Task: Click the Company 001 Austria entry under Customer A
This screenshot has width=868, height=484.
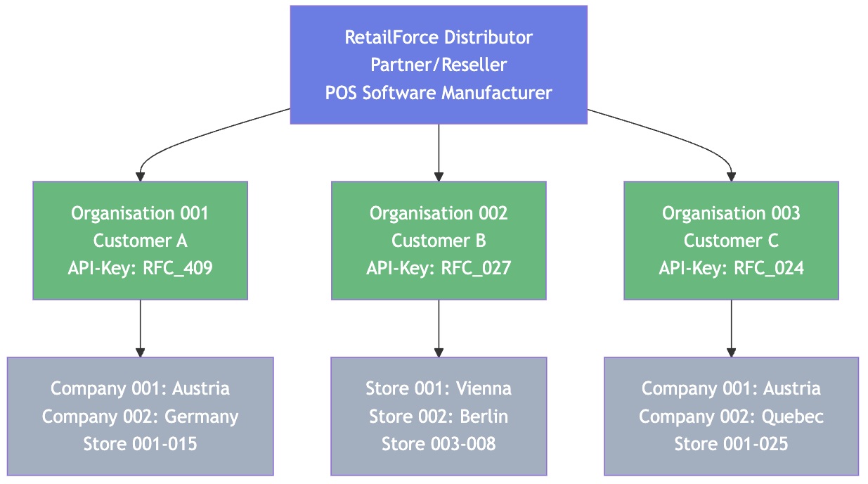Action: (139, 388)
